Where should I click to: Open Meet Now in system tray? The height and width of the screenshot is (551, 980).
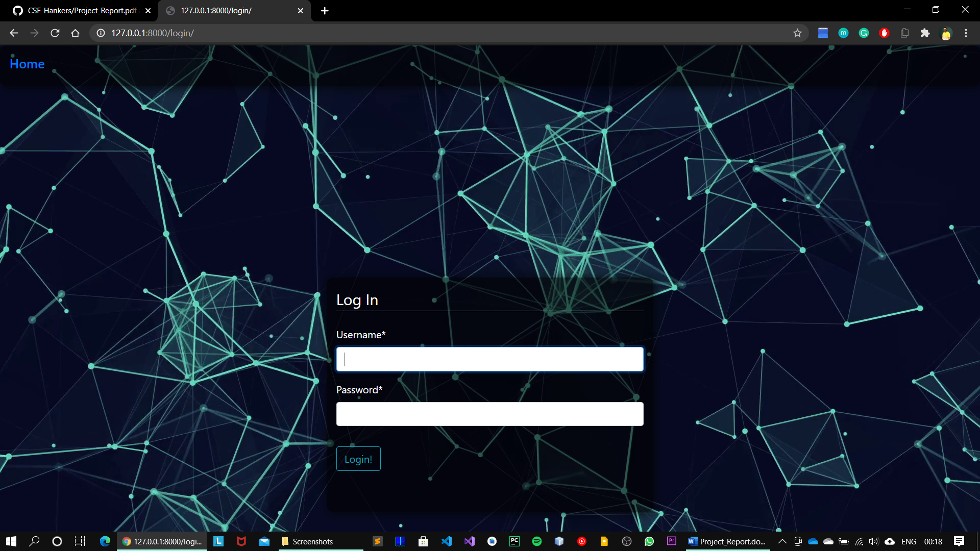pos(798,541)
